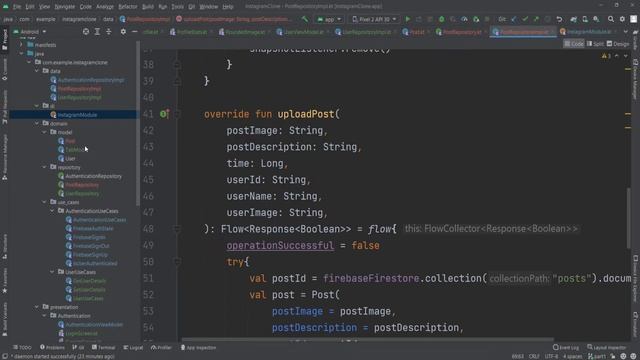This screenshot has width=640, height=360.
Task: Open the Profiler tool window
Action: point(161,347)
